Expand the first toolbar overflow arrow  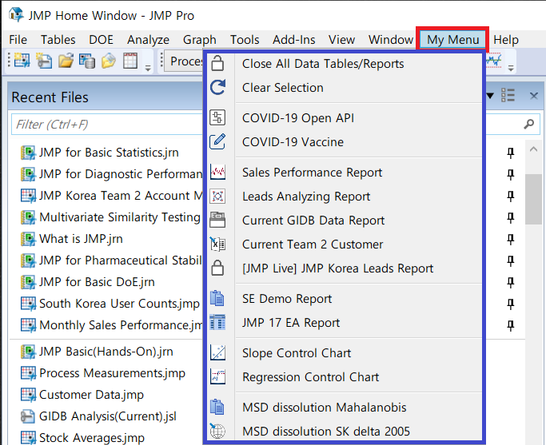coord(148,68)
